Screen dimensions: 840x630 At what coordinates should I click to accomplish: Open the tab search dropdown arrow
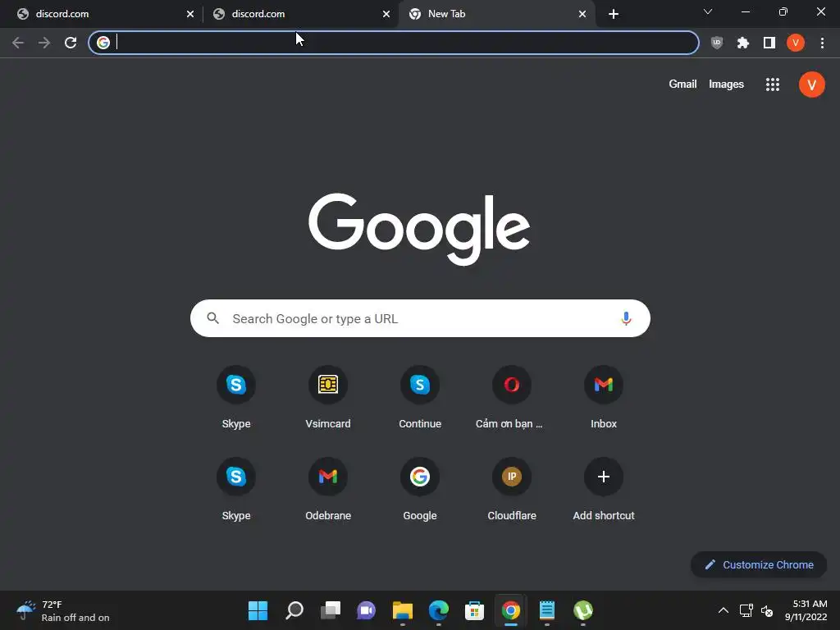click(x=708, y=11)
